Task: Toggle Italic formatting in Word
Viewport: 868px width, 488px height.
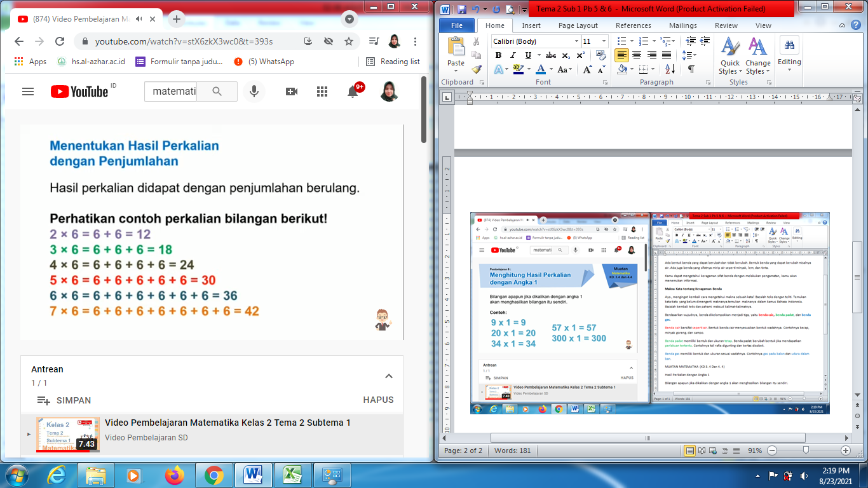Action: click(513, 55)
